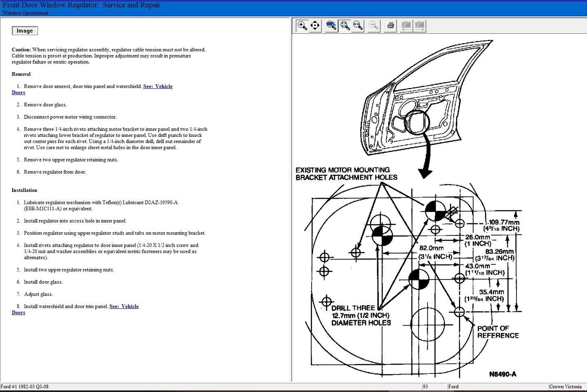587x392 pixels.
Task: Click the Point of Reference label in diagram
Action: 497,332
